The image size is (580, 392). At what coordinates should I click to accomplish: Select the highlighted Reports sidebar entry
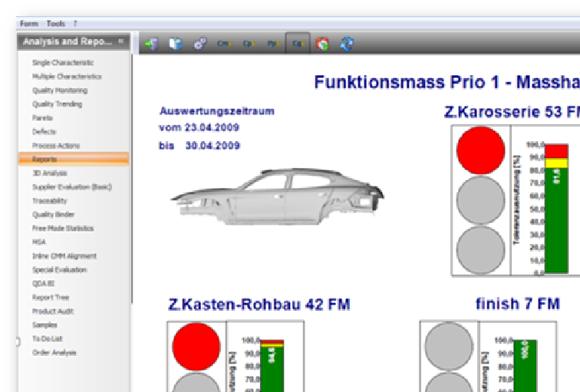pyautogui.click(x=74, y=159)
